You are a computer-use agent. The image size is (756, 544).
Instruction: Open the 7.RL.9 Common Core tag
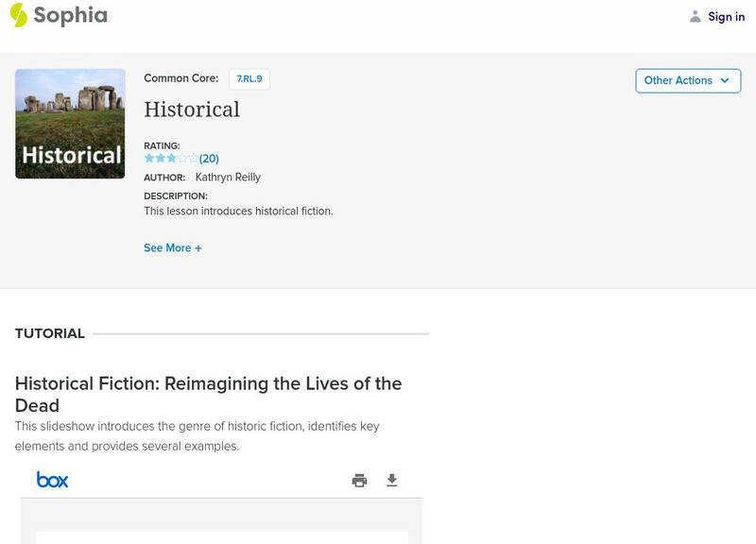point(249,79)
